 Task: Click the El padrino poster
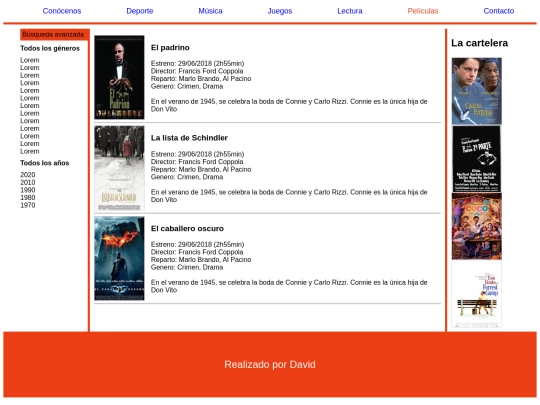pyautogui.click(x=119, y=77)
